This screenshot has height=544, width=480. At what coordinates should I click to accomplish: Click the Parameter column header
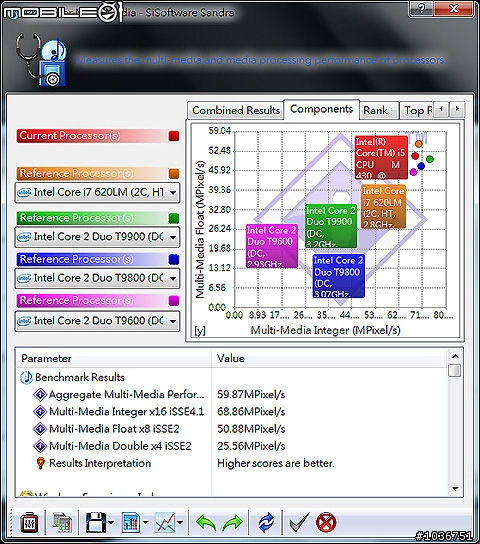coord(114,358)
